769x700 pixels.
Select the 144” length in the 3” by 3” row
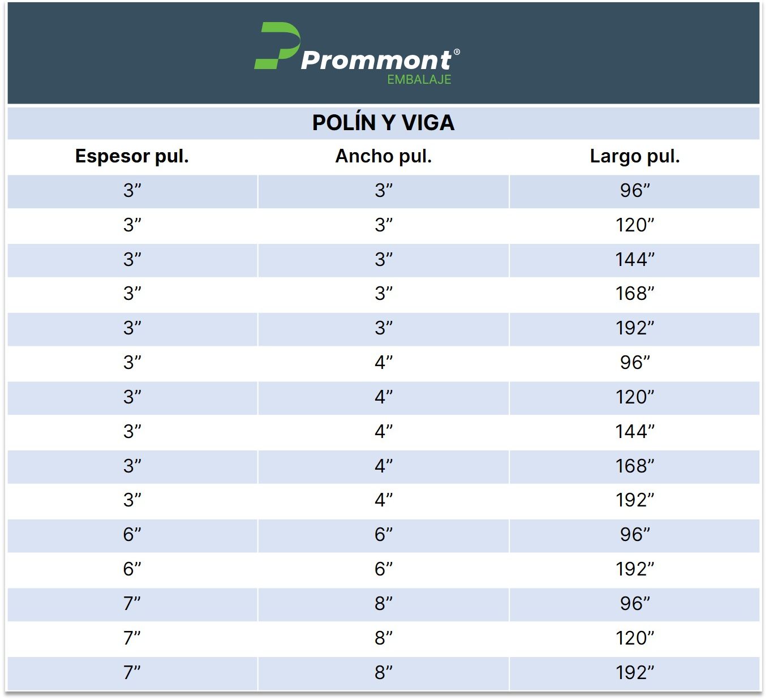(634, 260)
